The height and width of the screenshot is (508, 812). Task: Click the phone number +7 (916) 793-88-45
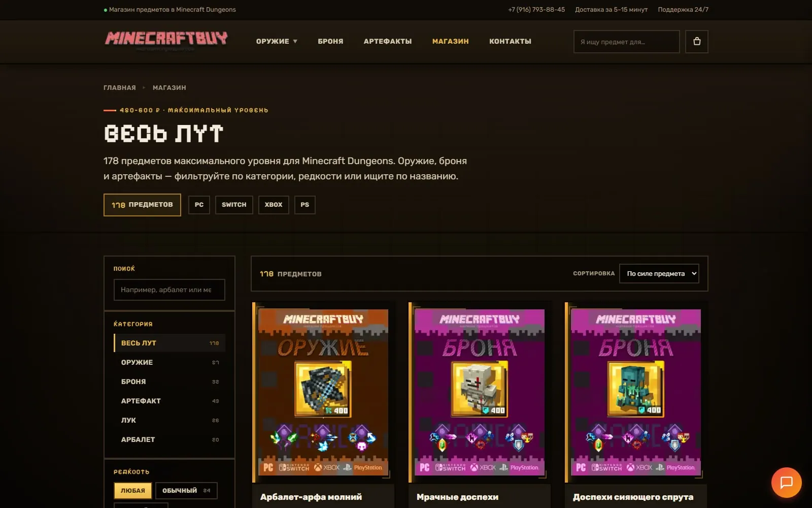coord(536,10)
